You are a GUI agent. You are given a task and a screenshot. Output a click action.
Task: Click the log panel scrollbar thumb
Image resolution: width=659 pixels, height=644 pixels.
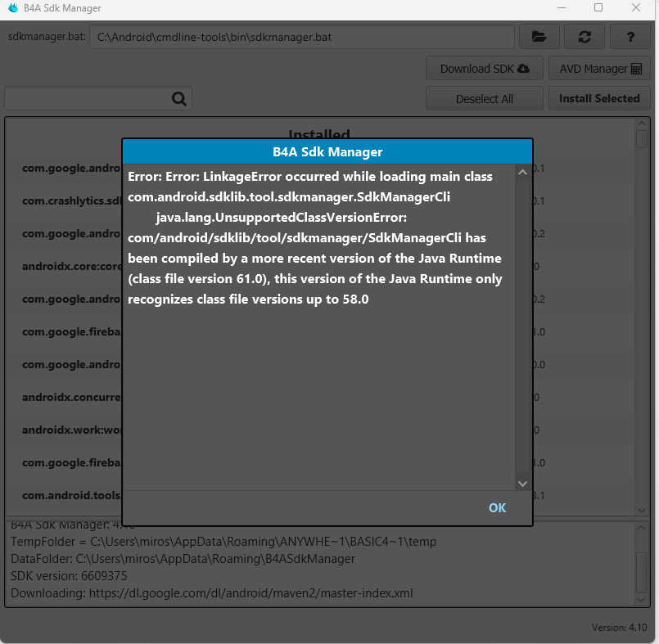coord(641,572)
